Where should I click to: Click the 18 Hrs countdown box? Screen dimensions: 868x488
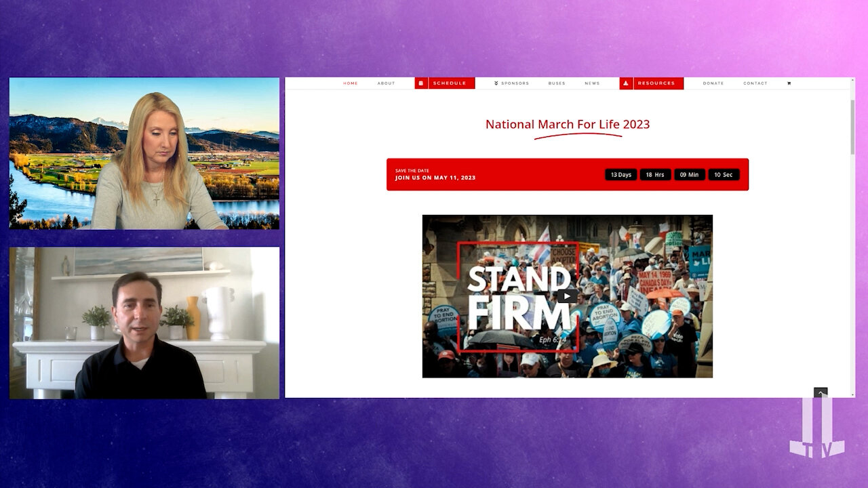tap(655, 175)
